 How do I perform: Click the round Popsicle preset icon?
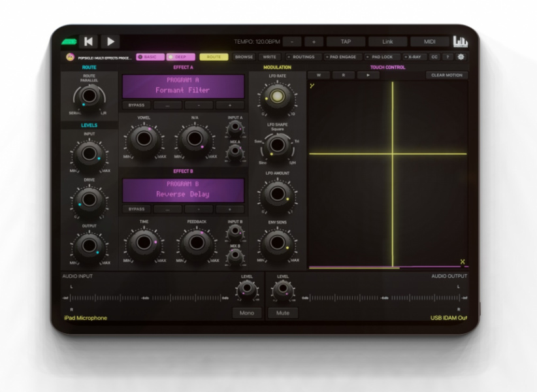pyautogui.click(x=70, y=57)
